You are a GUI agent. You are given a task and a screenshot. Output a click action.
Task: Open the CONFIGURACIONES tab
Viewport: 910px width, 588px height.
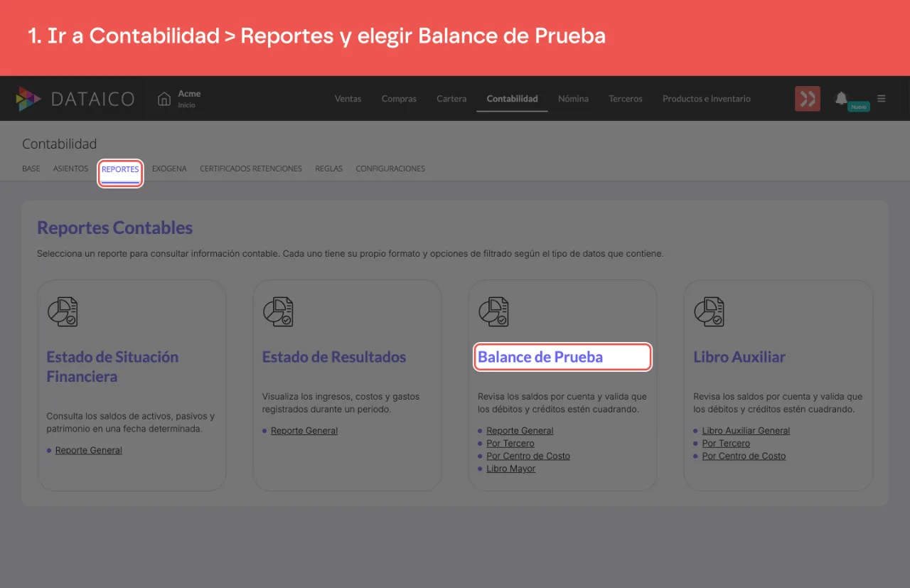[x=390, y=169]
